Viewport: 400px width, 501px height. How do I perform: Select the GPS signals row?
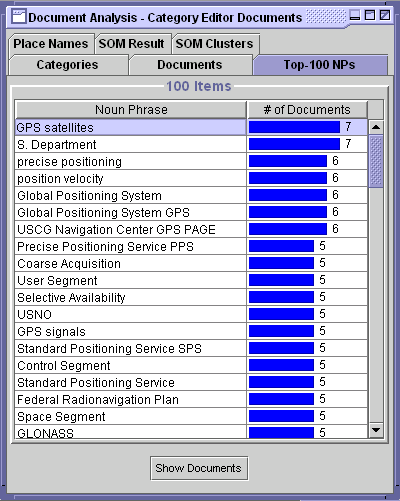point(191,331)
